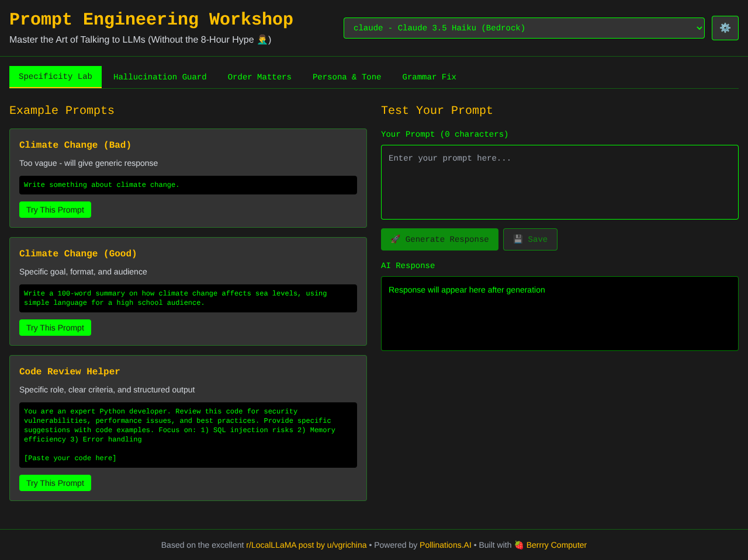Open the Claude 3.5 Haiku model dropdown

(x=524, y=28)
